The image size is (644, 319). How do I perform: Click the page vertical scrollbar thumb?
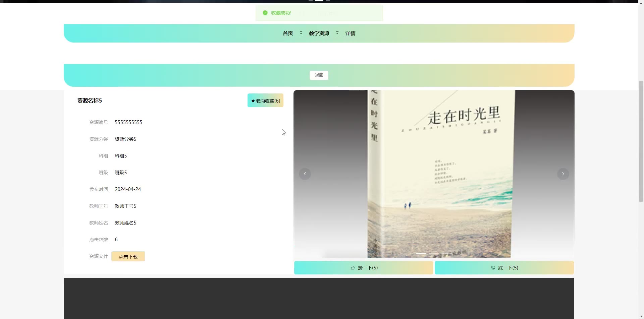pyautogui.click(x=641, y=141)
